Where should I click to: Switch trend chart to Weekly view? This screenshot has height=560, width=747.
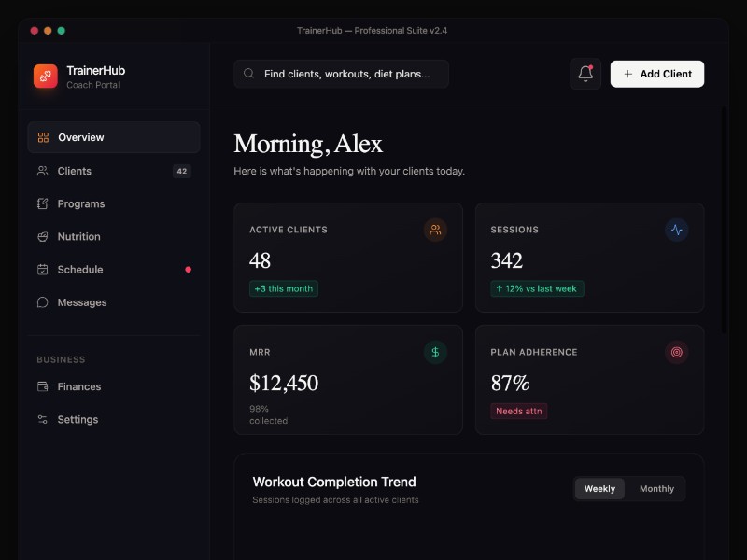coord(599,489)
